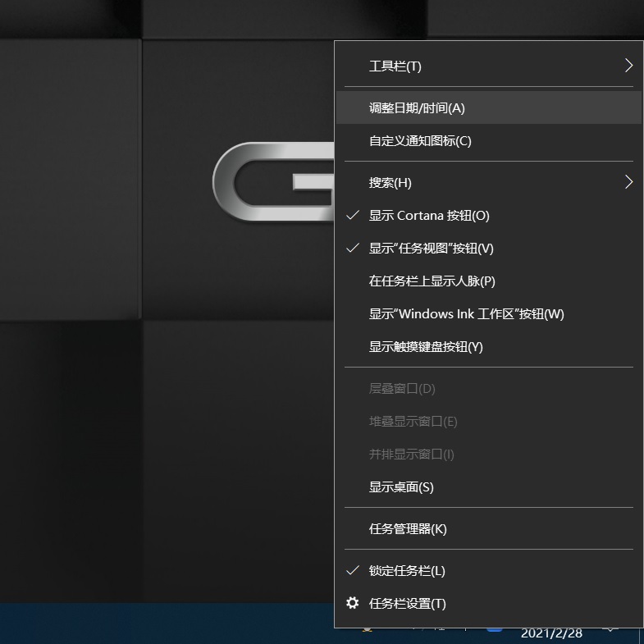Toggle off 显示"任务视图"按钮
The width and height of the screenshot is (644, 644).
point(431,249)
